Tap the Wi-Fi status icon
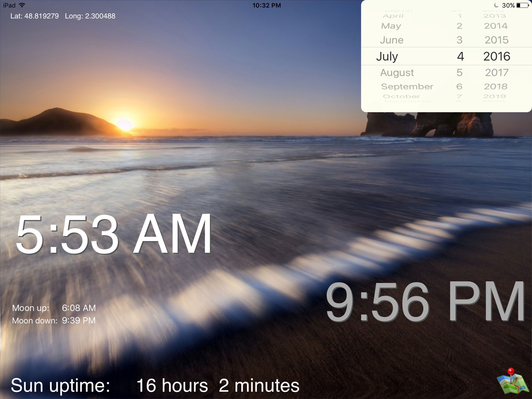Viewport: 532px width, 399px height. pos(22,5)
